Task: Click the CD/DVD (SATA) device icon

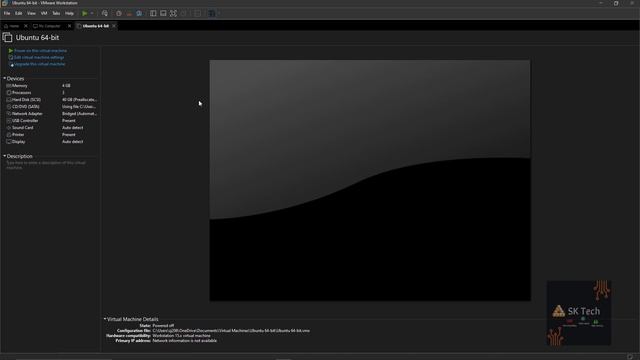Action: pos(9,107)
